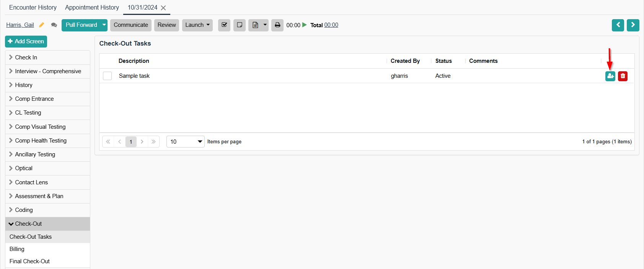Click the sticky note toolbar icon

coord(240,25)
